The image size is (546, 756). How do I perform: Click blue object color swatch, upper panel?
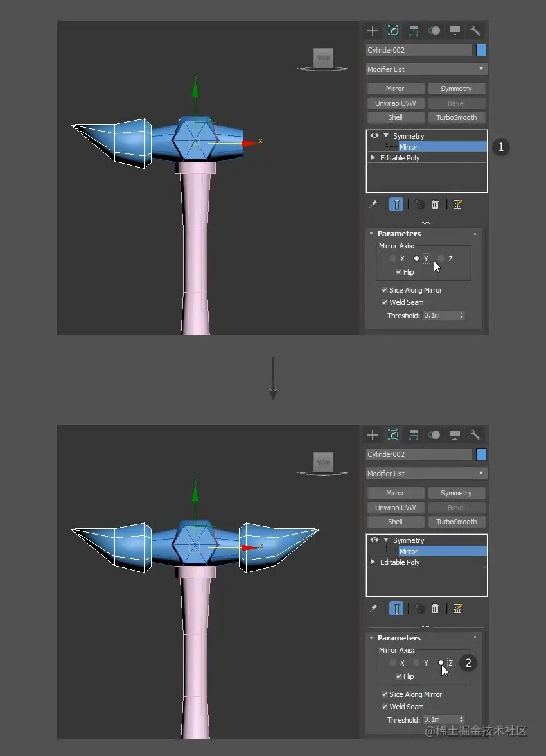pos(481,50)
